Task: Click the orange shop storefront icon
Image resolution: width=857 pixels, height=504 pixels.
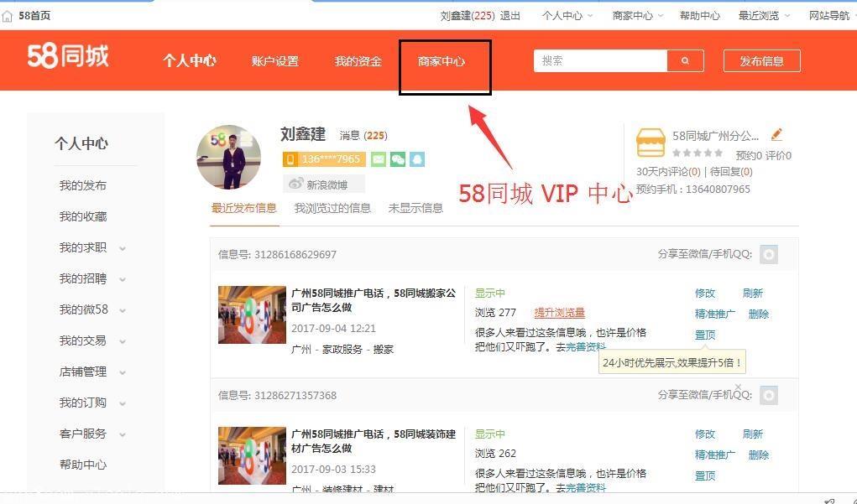Action: [651, 143]
